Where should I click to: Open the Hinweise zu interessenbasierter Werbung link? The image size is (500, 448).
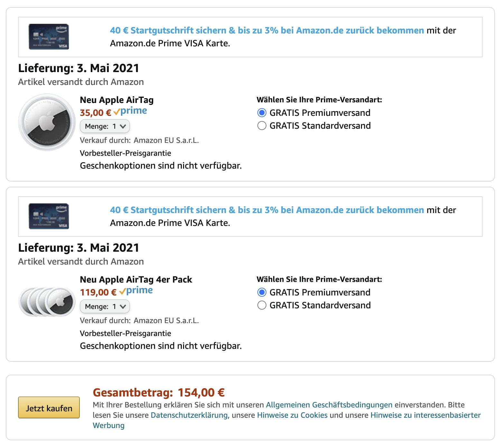(425, 415)
